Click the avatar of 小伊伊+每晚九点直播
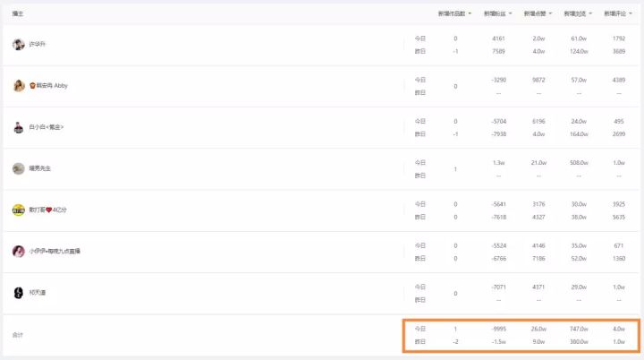The width and height of the screenshot is (644, 360). click(x=19, y=251)
